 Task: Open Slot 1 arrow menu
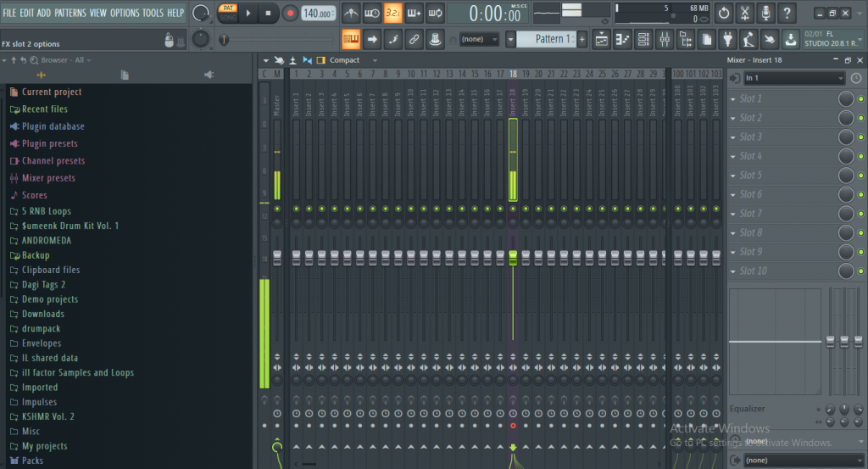733,99
